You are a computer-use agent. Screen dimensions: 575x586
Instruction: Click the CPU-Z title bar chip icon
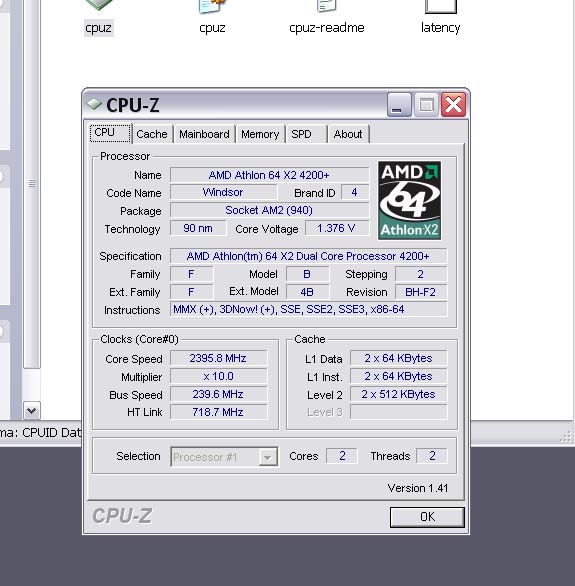[x=94, y=104]
